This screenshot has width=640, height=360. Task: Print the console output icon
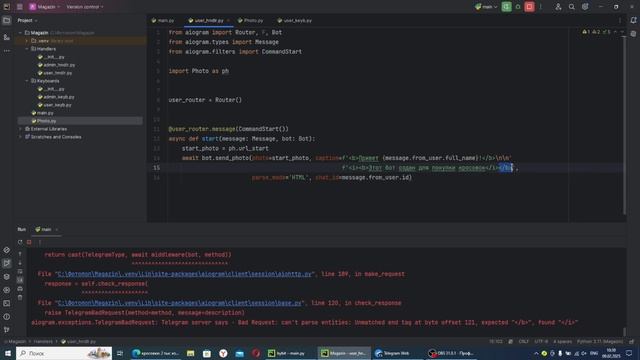[20, 289]
